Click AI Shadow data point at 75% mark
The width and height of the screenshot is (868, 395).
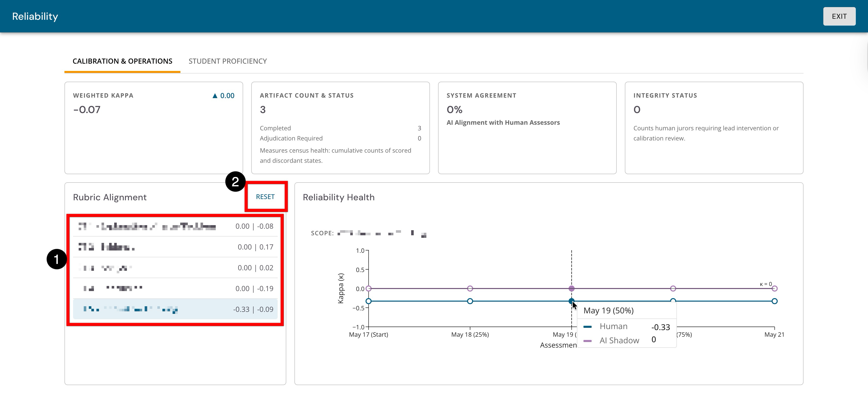click(673, 288)
